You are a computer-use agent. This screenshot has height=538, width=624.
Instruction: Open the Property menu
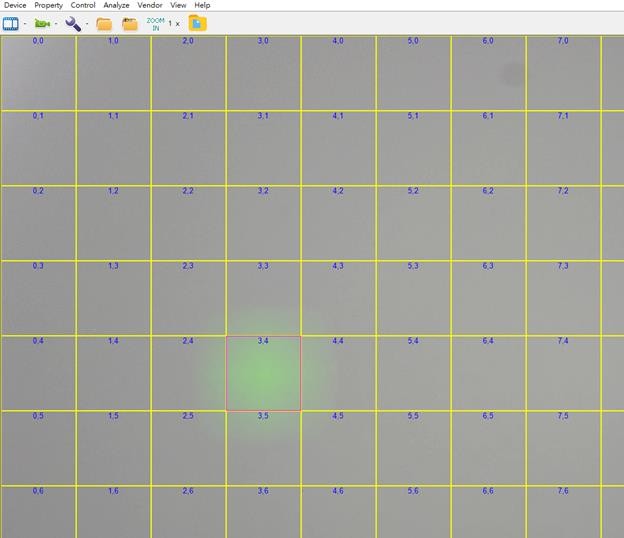pos(48,6)
